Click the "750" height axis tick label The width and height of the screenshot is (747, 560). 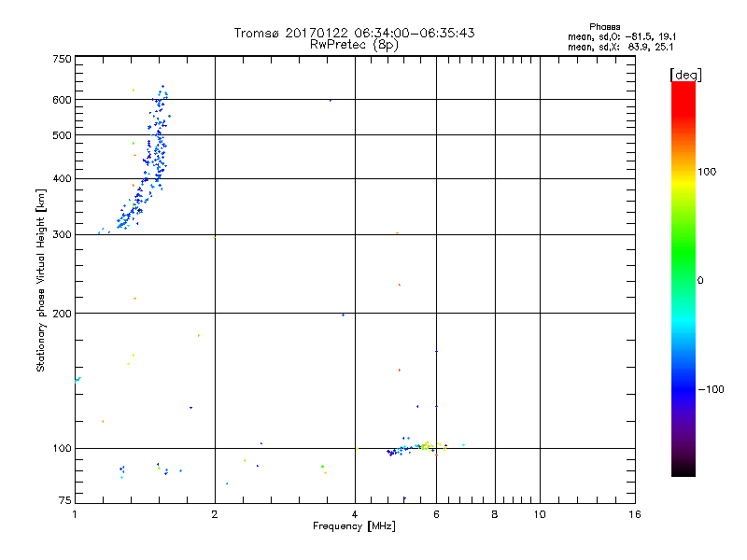coord(62,59)
